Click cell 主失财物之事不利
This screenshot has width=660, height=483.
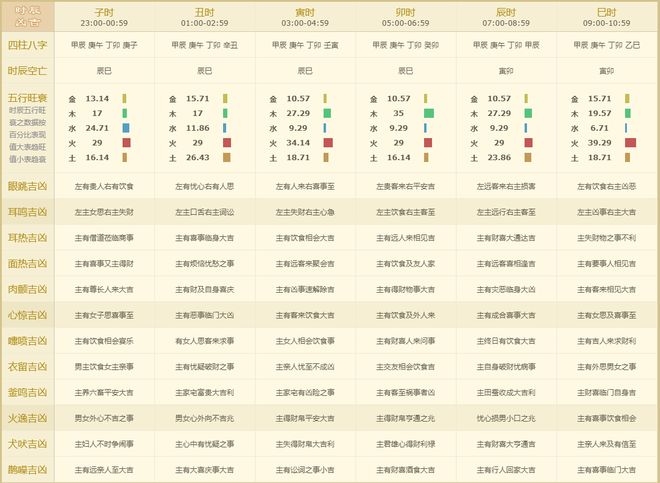(607, 238)
